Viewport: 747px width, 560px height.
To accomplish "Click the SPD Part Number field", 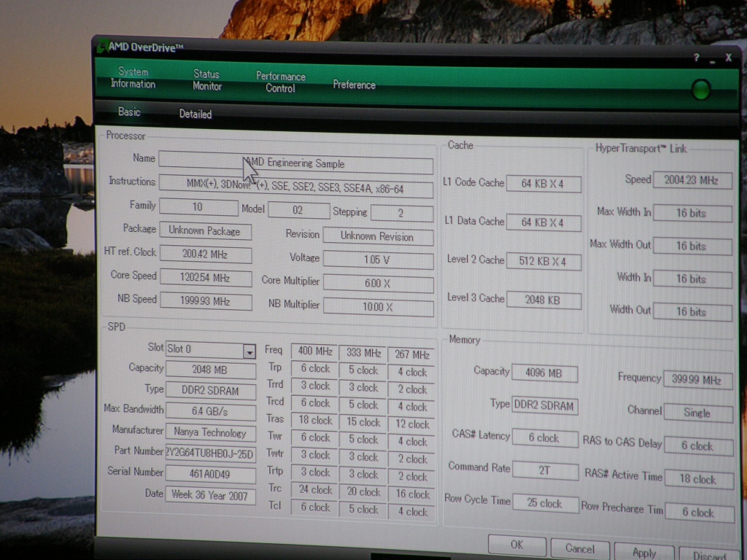I will [x=210, y=454].
